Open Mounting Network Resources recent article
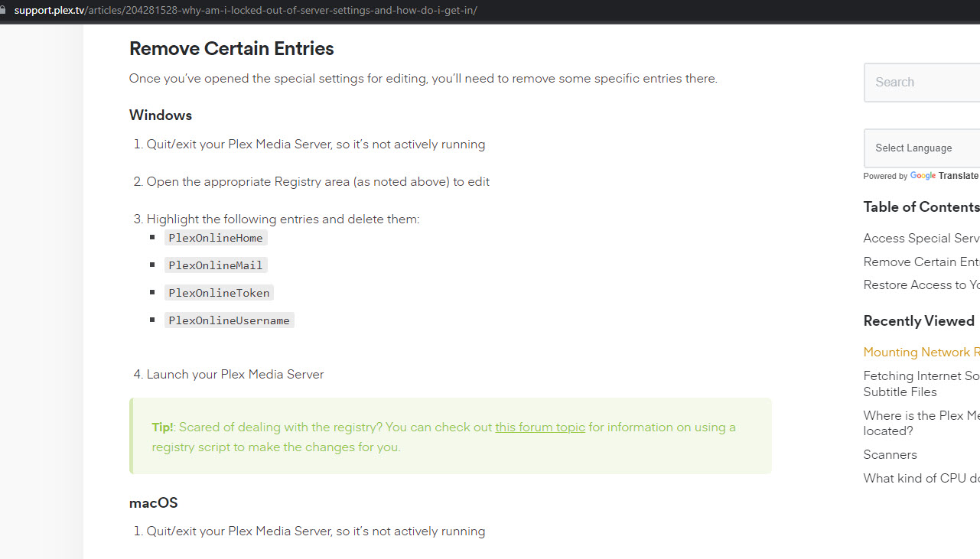The height and width of the screenshot is (559, 980). 922,352
